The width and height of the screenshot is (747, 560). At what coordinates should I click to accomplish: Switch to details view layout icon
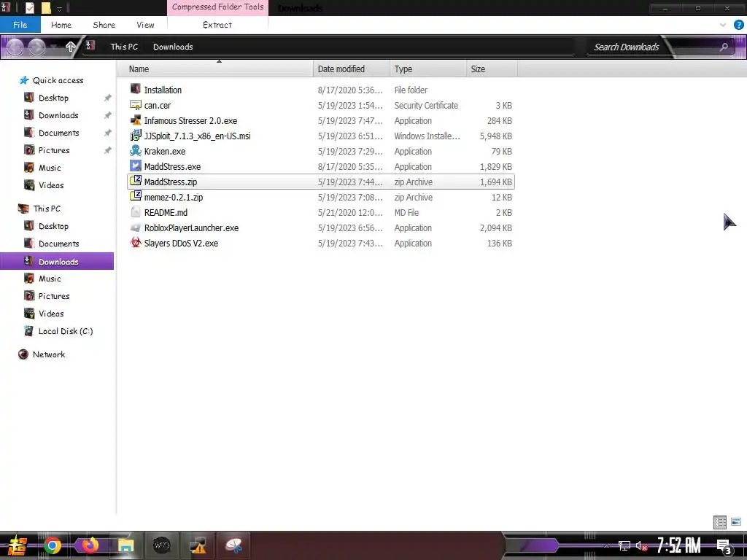(720, 522)
